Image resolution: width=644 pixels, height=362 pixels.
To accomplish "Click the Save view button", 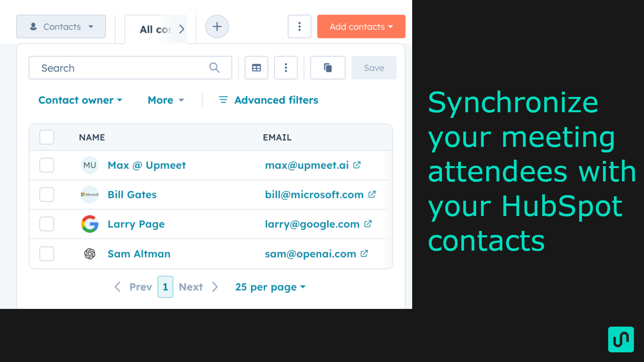I will click(x=374, y=68).
